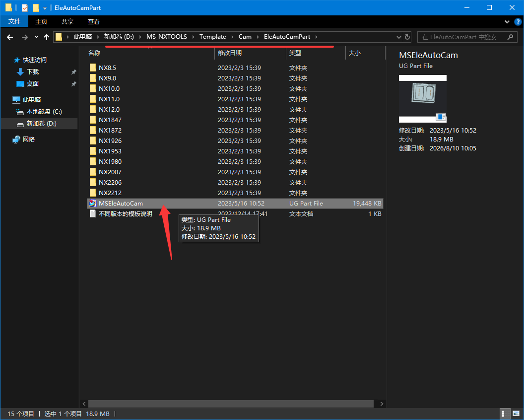Select the NX12.0 folder icon
The width and height of the screenshot is (524, 420).
[x=93, y=109]
